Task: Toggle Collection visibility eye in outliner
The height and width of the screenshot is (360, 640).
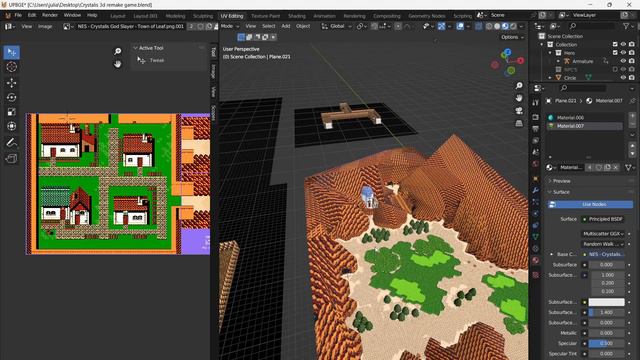Action: [x=623, y=44]
